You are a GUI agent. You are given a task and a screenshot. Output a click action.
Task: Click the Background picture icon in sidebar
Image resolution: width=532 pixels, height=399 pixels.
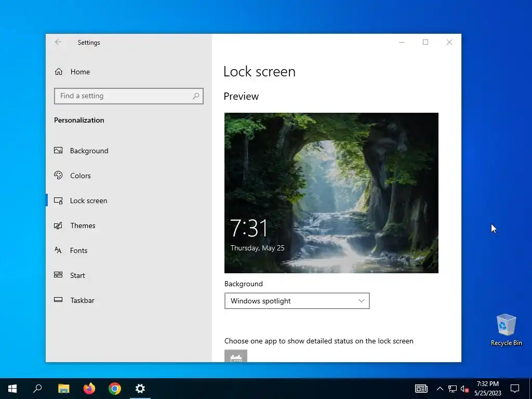click(58, 150)
